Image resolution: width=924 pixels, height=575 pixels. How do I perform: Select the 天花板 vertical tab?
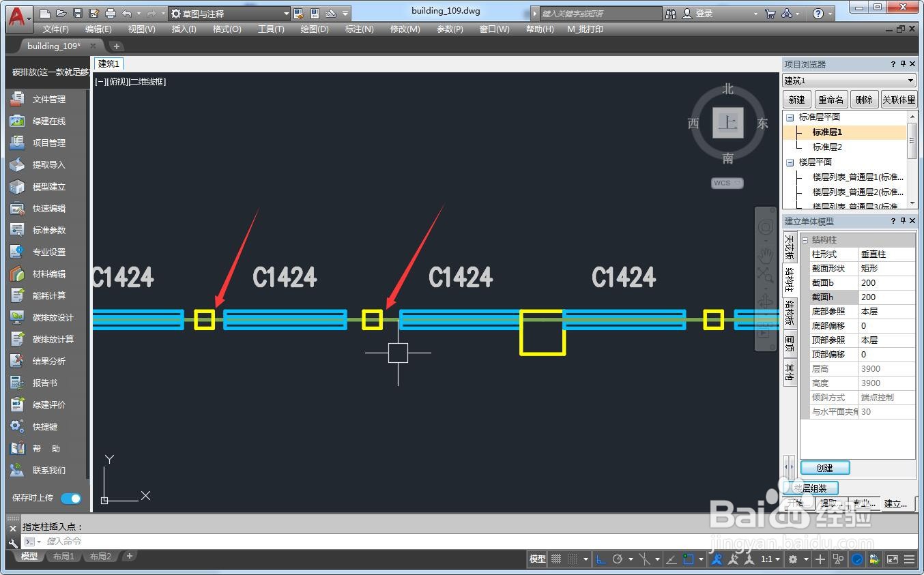tap(790, 248)
